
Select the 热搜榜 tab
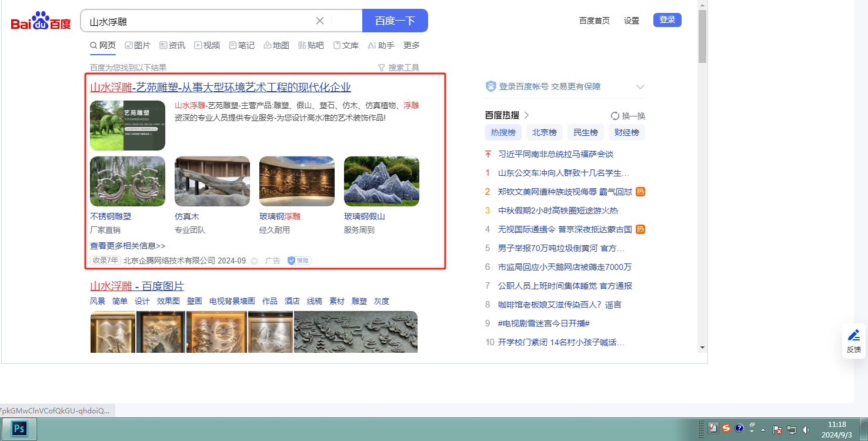point(503,132)
